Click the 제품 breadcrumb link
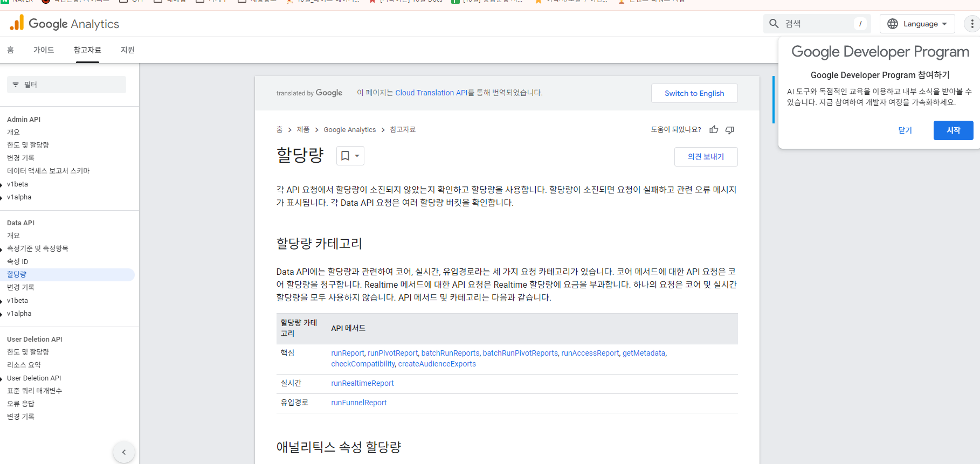The height and width of the screenshot is (464, 980). (x=303, y=129)
